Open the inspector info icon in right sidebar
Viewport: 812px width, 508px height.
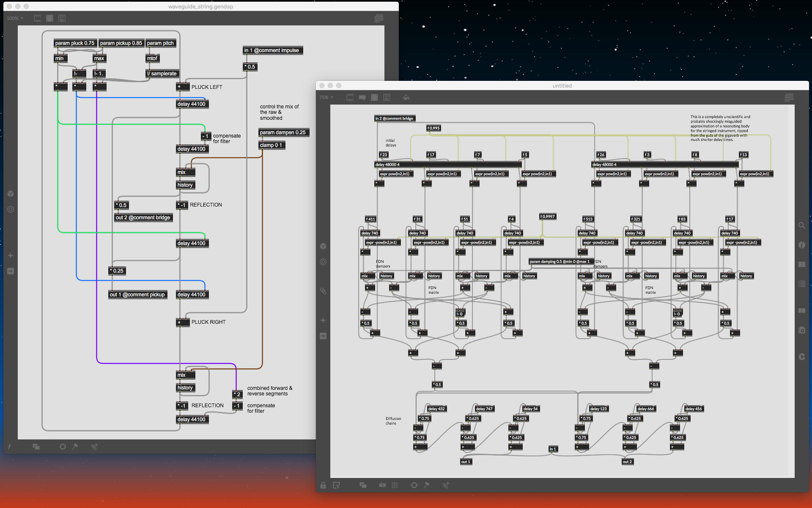801,245
